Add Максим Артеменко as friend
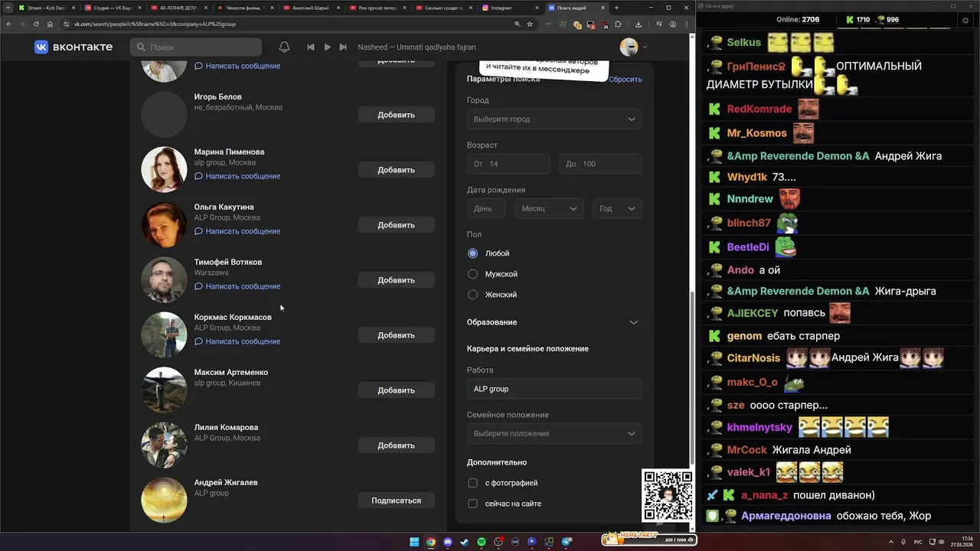Viewport: 980px width, 551px height. (x=396, y=390)
